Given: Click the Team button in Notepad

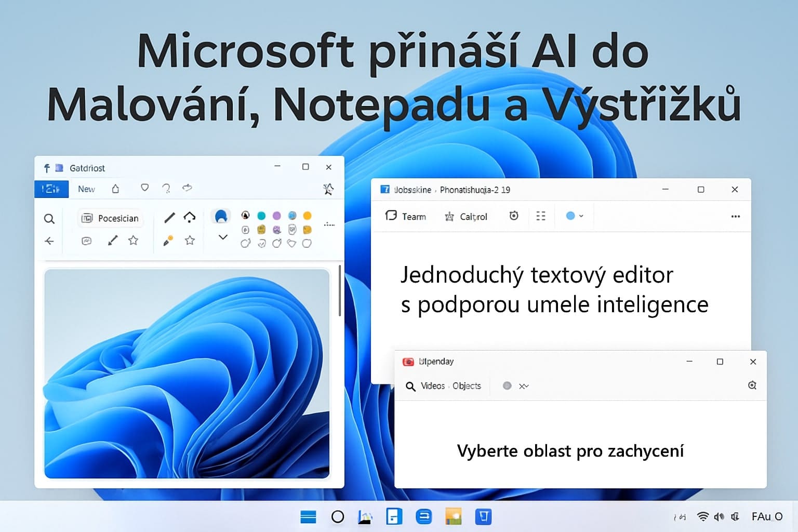Looking at the screenshot, I should pyautogui.click(x=406, y=216).
